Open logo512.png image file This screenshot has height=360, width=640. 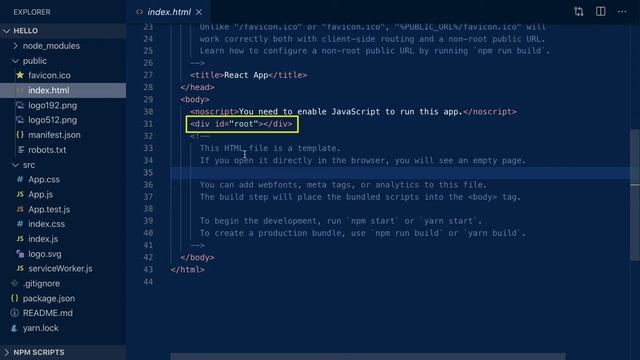coord(63,120)
